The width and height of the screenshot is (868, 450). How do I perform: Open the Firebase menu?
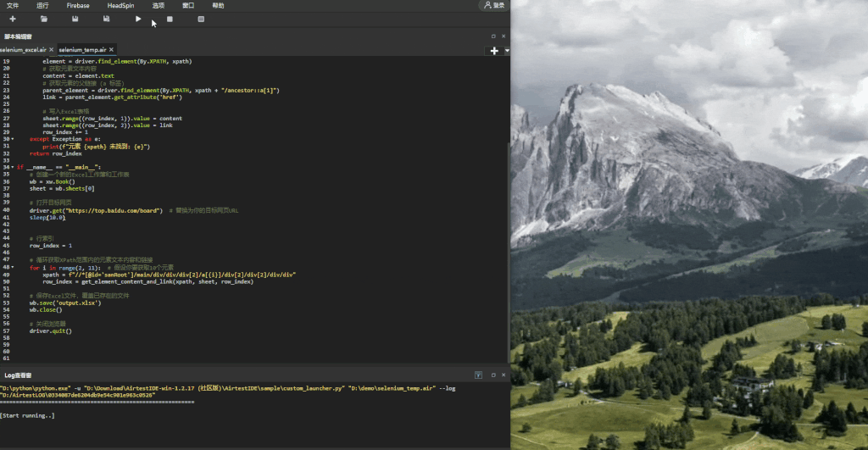coord(78,6)
